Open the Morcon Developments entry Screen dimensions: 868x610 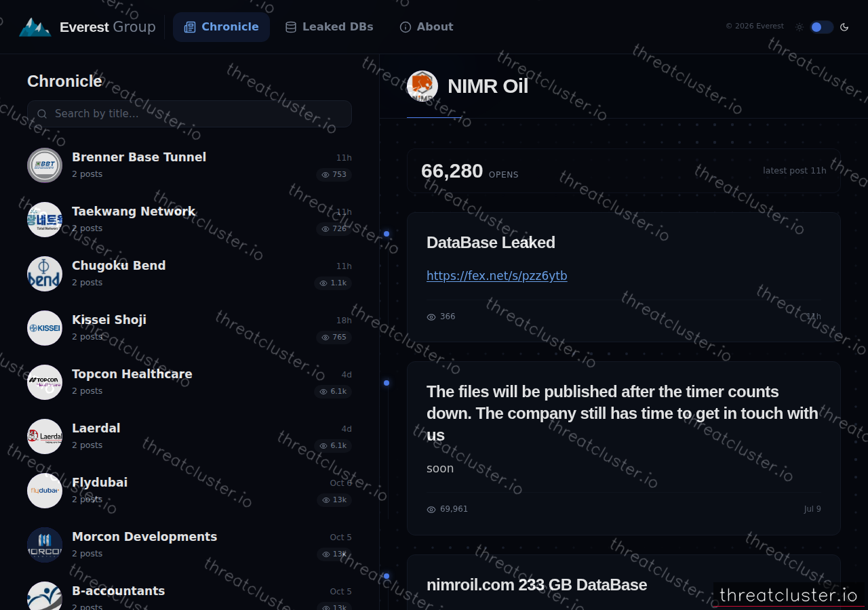click(189, 545)
